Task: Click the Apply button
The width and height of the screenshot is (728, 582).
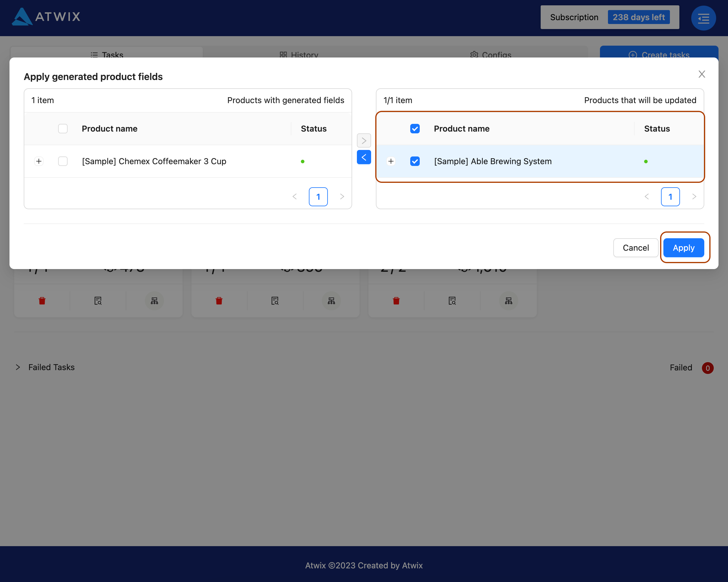Action: click(x=684, y=248)
